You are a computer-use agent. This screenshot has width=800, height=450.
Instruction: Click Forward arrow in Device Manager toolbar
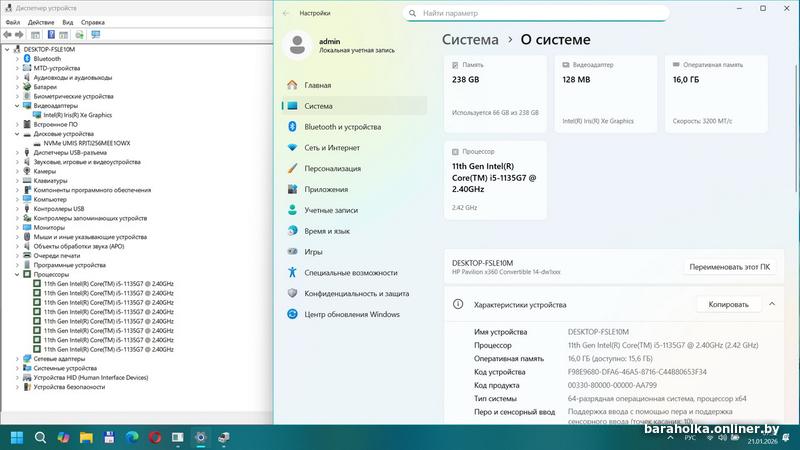[19, 35]
